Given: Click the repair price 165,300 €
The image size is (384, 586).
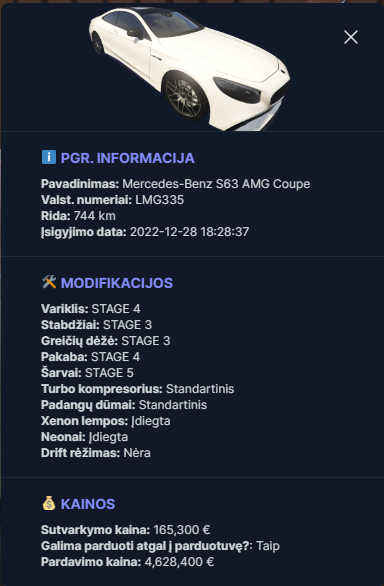Looking at the screenshot, I should (x=182, y=530).
